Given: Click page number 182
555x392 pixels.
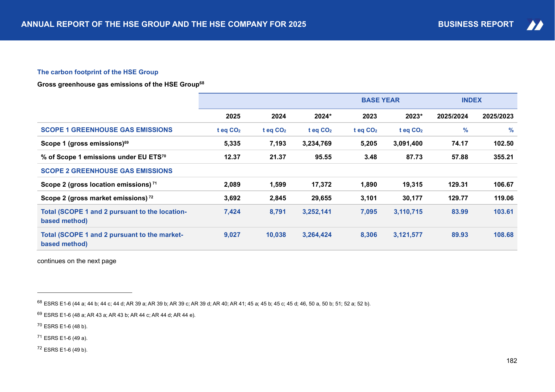Looking at the screenshot, I should (512, 361).
